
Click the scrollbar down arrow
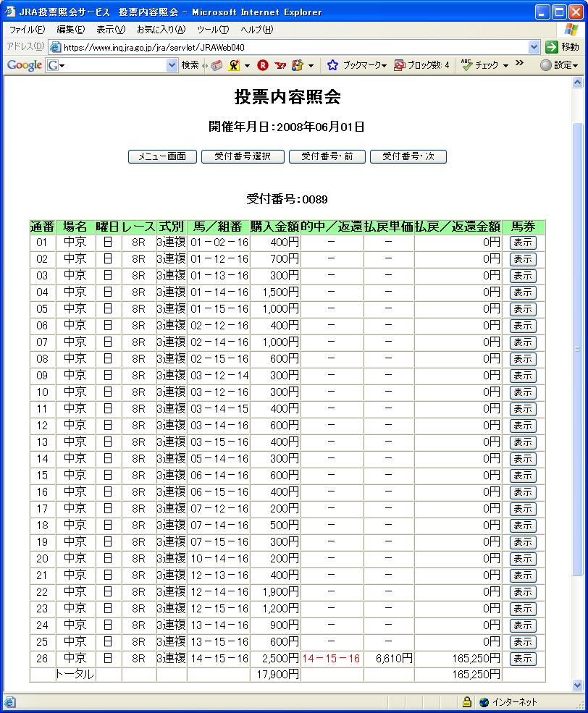[x=578, y=685]
